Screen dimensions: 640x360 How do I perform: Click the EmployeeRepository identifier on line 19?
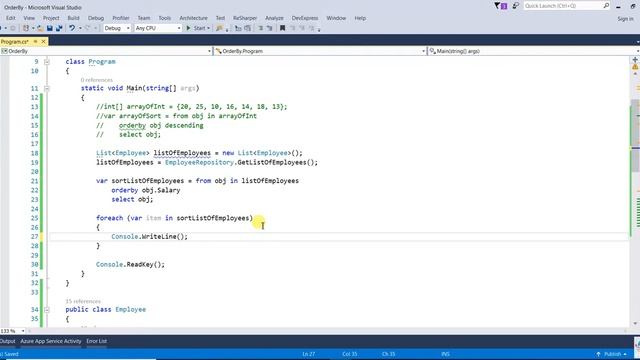[x=199, y=162]
